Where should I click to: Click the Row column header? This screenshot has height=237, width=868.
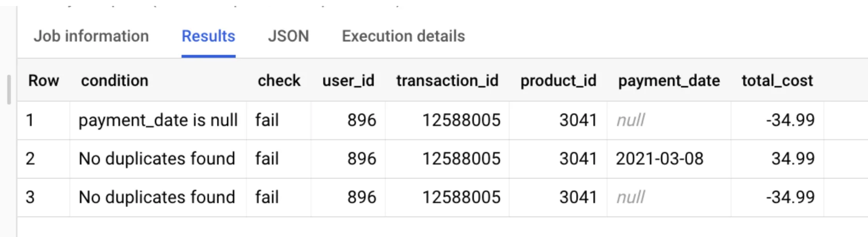pos(43,81)
